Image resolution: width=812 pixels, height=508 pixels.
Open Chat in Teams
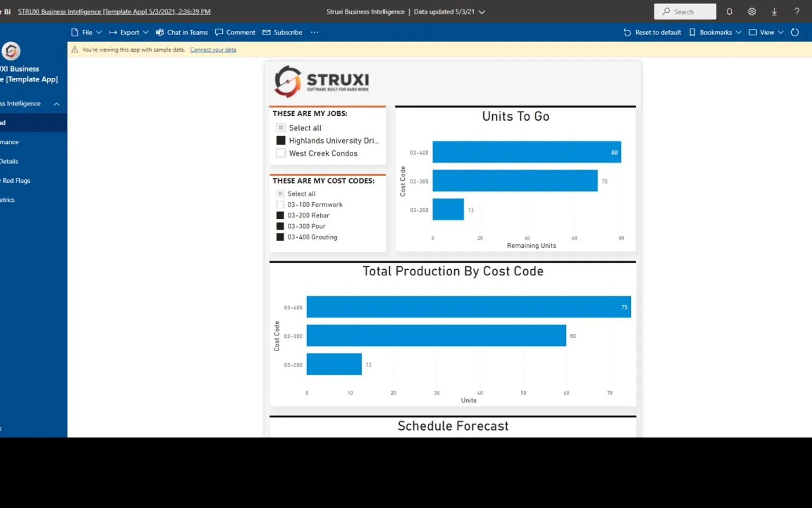(x=182, y=32)
